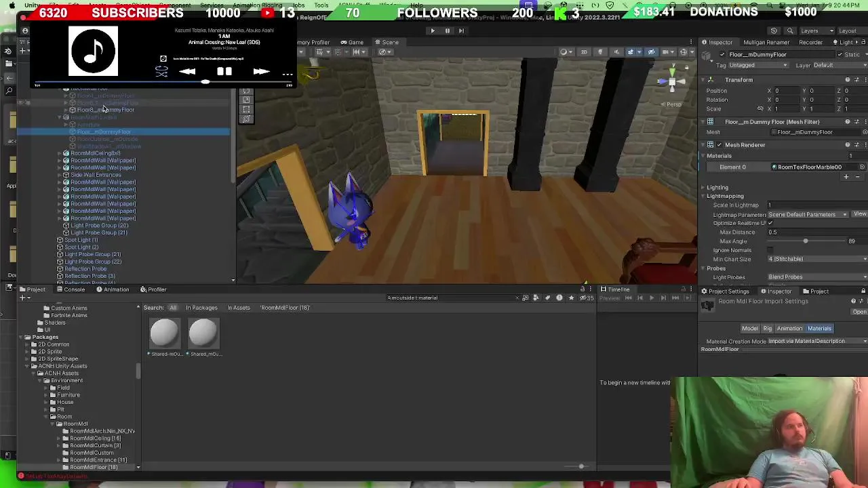
Task: Add a material slot with plus button
Action: click(x=846, y=177)
